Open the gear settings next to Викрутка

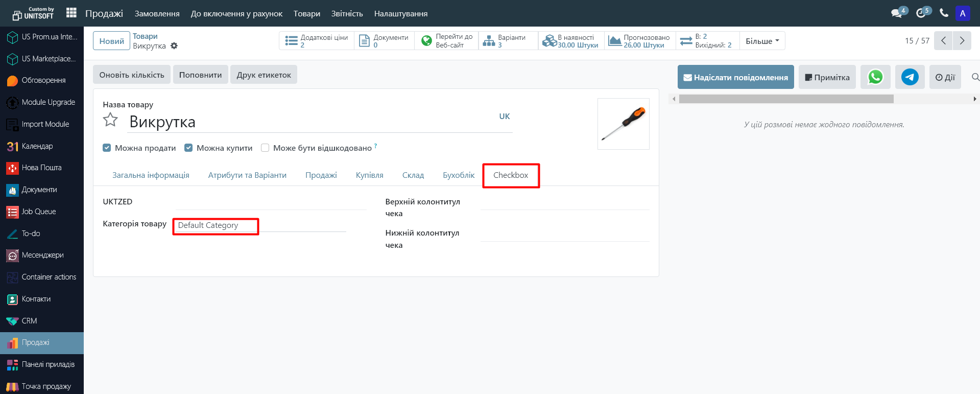[174, 46]
